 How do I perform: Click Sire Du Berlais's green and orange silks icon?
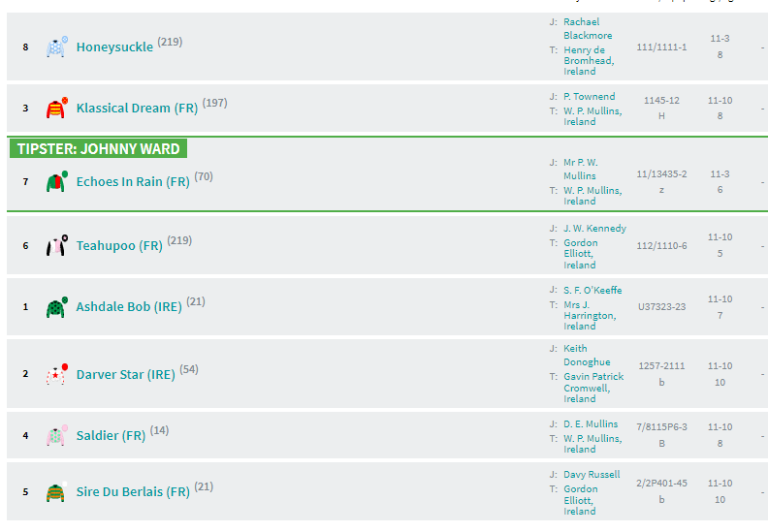tap(57, 491)
